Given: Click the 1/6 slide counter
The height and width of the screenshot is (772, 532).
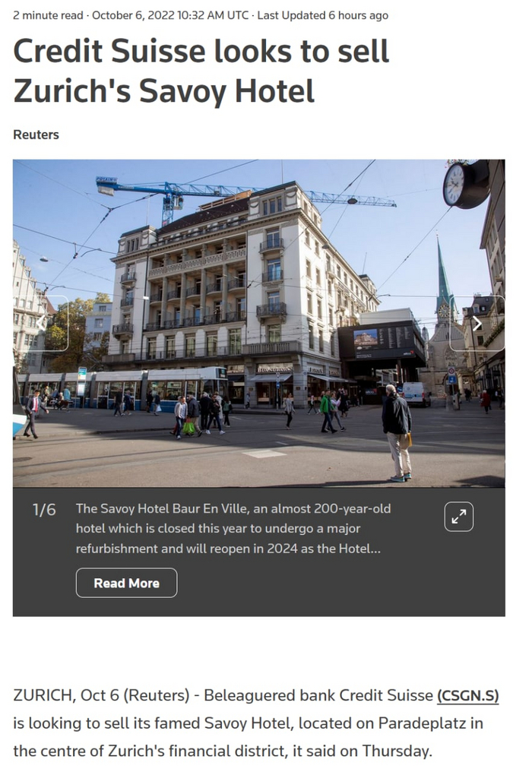Looking at the screenshot, I should [44, 510].
